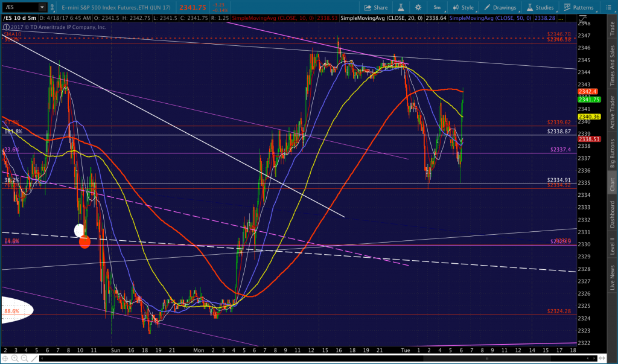Click the flask icon in Studies
618x364 pixels.
530,7
